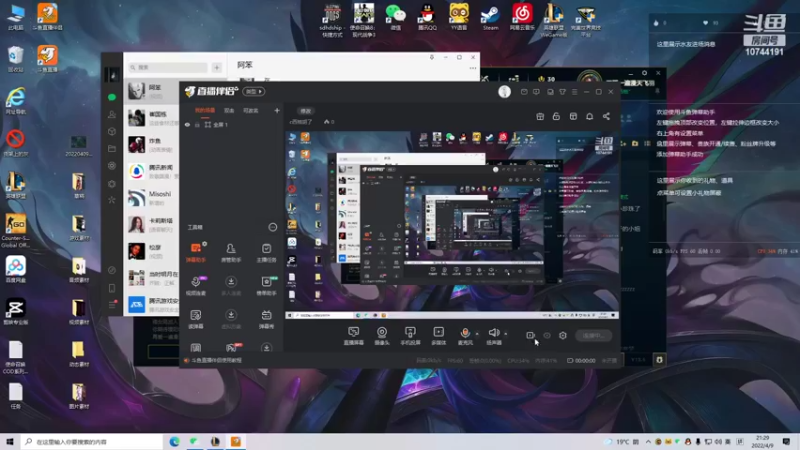Open WeChat chats tab green icon
This screenshot has height=450, width=800.
pos(112,97)
